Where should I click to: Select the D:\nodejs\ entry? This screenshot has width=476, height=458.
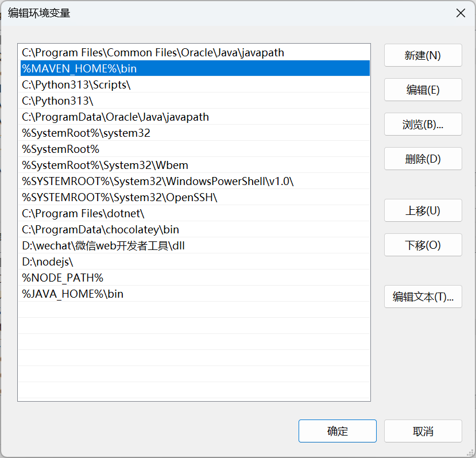coord(194,261)
